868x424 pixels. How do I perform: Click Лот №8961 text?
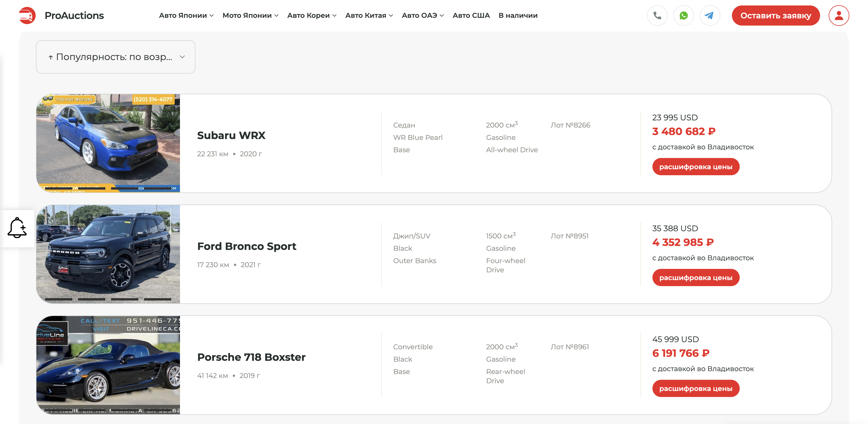click(x=569, y=347)
